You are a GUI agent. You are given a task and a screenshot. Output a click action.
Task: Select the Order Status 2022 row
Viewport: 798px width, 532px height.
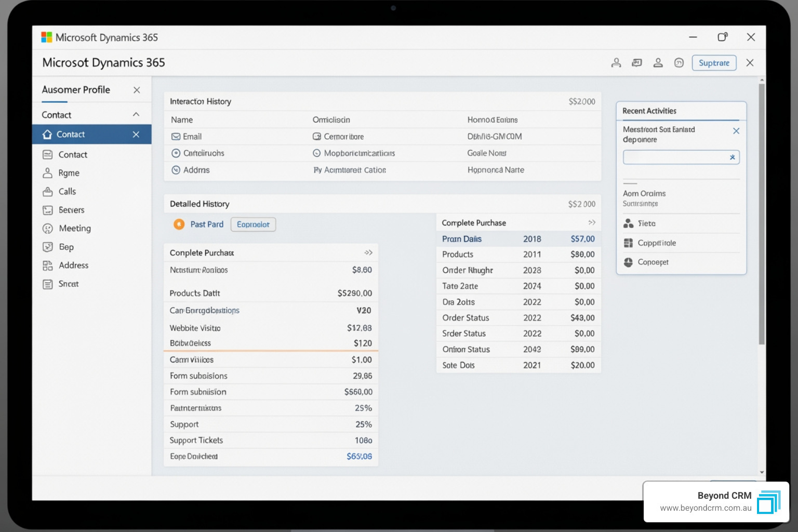pyautogui.click(x=518, y=318)
